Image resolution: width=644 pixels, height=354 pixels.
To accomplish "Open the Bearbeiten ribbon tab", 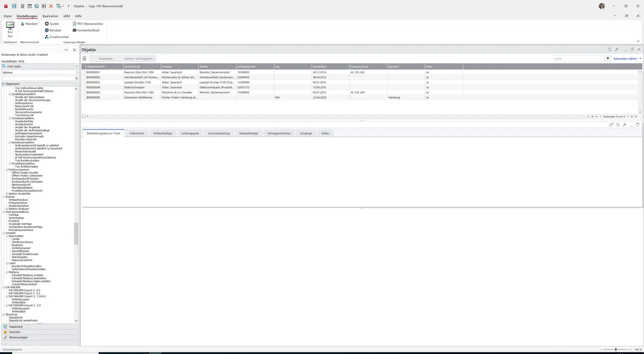I will pos(50,16).
